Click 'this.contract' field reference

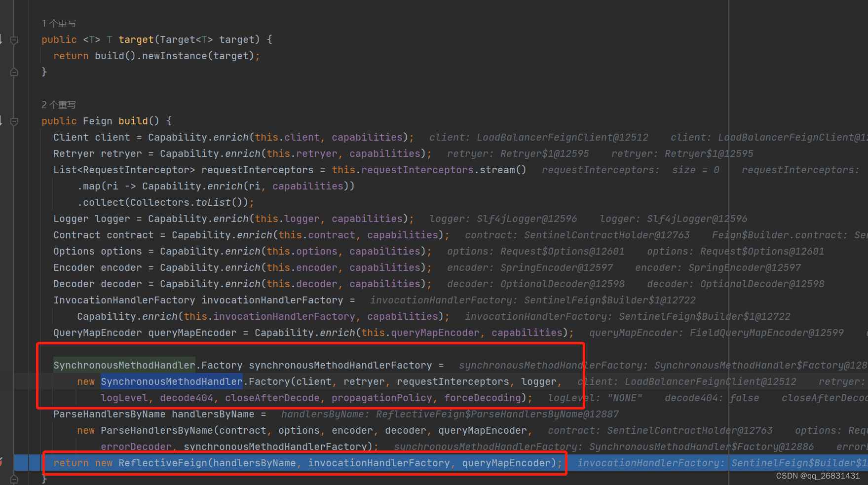pyautogui.click(x=317, y=235)
